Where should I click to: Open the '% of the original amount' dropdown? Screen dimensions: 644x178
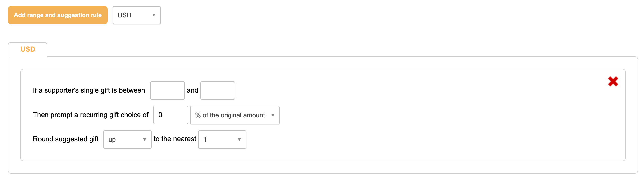234,115
